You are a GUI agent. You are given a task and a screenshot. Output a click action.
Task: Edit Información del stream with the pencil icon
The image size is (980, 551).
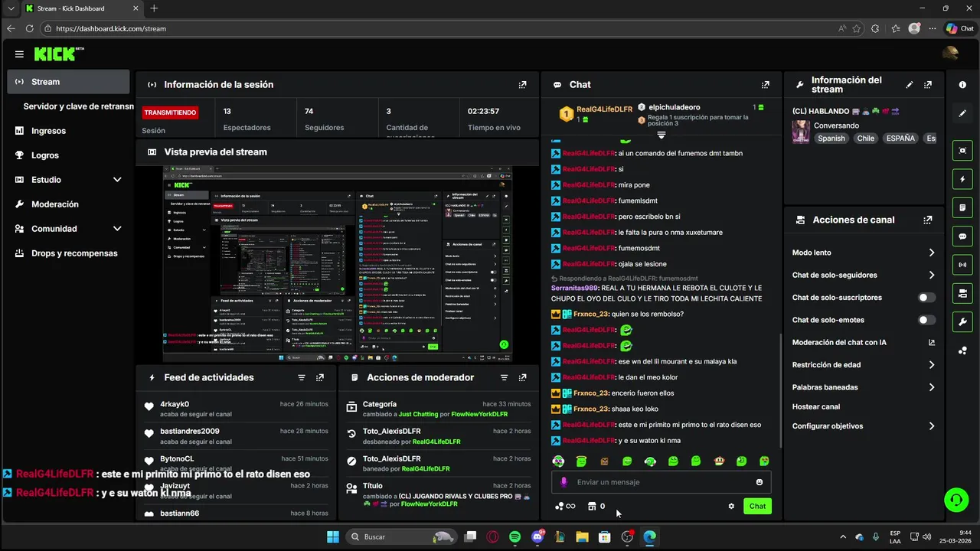(910, 85)
